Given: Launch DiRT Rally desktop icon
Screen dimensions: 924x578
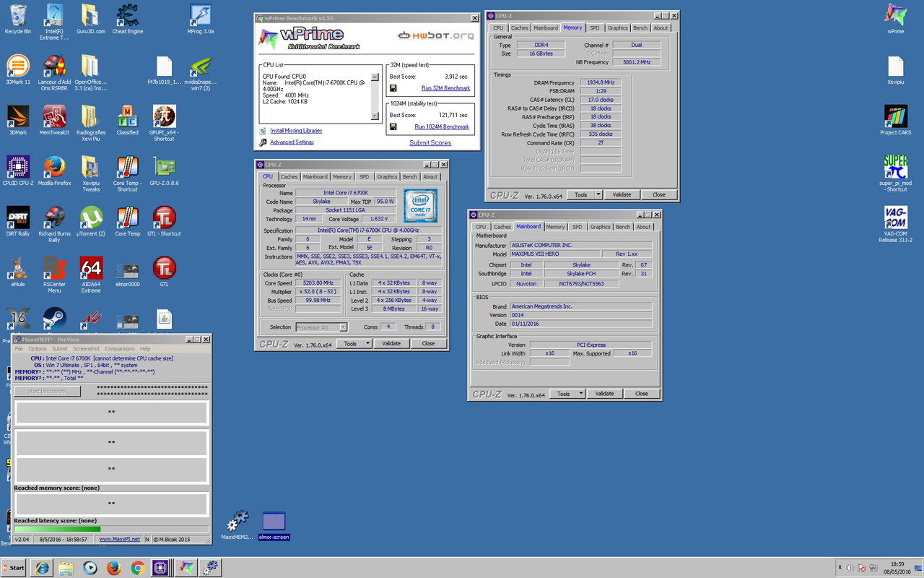Looking at the screenshot, I should 18,222.
